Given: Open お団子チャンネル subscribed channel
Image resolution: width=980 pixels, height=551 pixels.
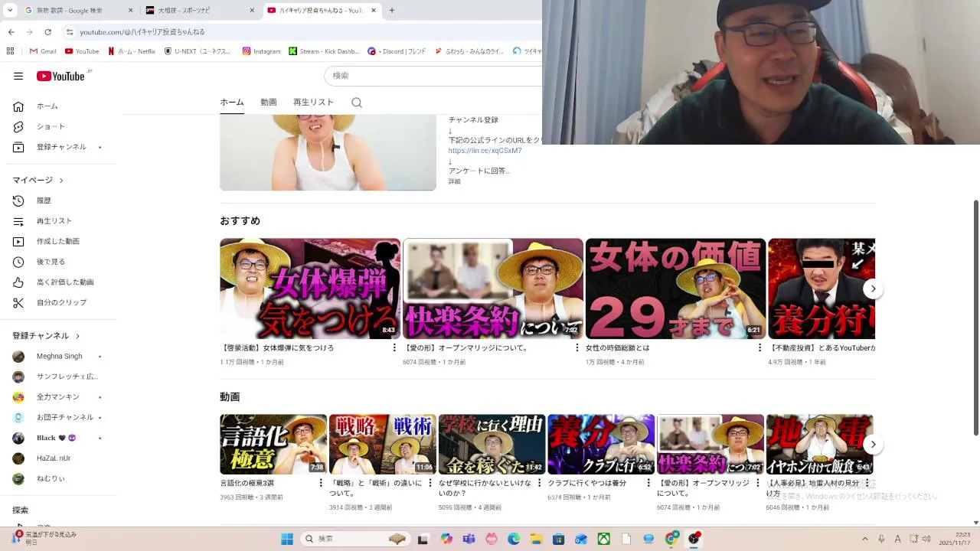Looking at the screenshot, I should (58, 418).
